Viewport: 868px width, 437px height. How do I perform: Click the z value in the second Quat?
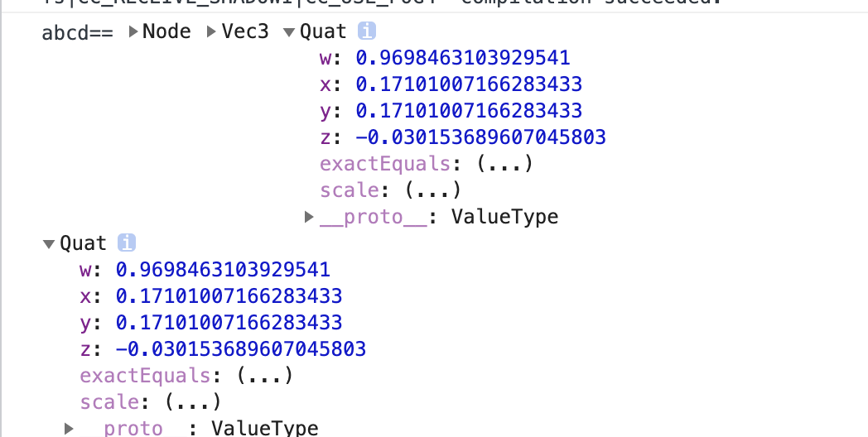click(240, 349)
